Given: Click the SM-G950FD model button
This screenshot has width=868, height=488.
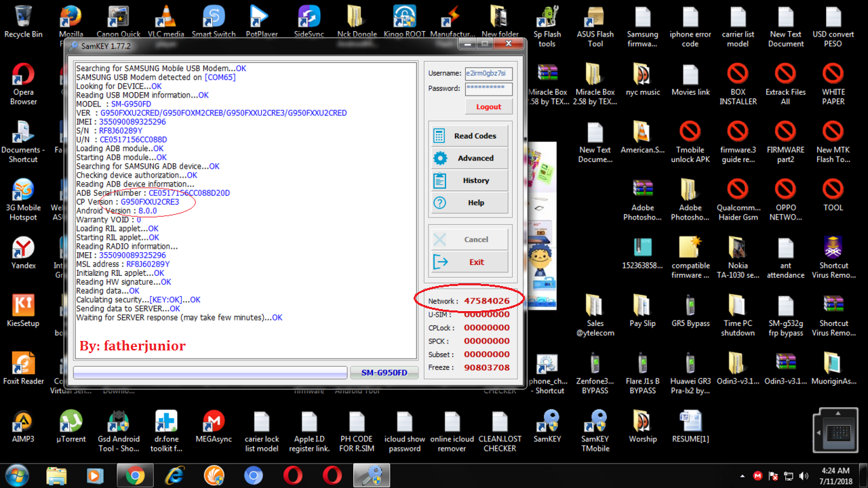Looking at the screenshot, I should 384,373.
